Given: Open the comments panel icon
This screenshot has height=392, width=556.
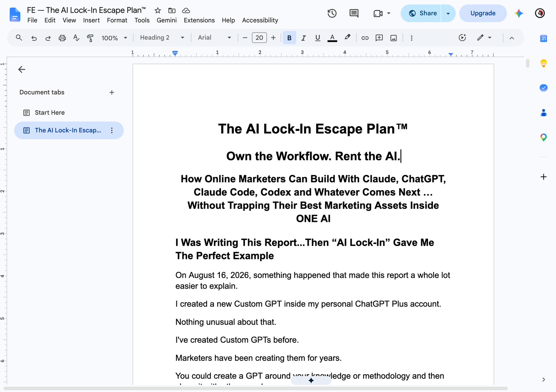Looking at the screenshot, I should (354, 13).
